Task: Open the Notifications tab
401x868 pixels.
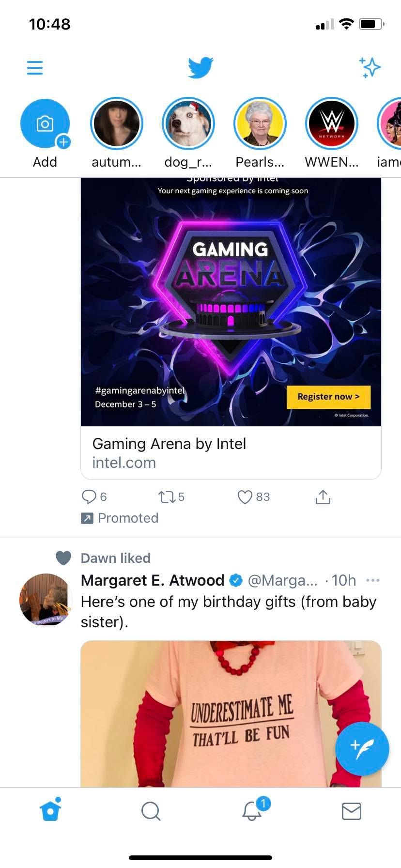Action: click(251, 810)
